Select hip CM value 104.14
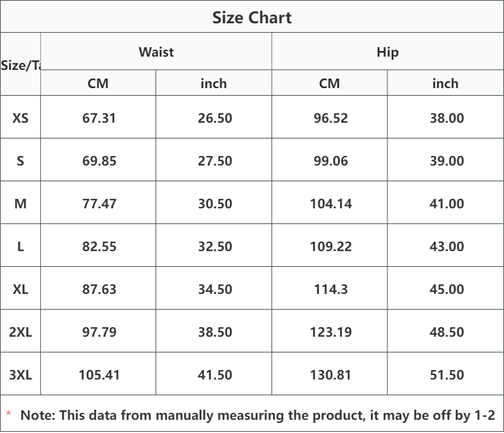504x433 pixels. tap(331, 204)
